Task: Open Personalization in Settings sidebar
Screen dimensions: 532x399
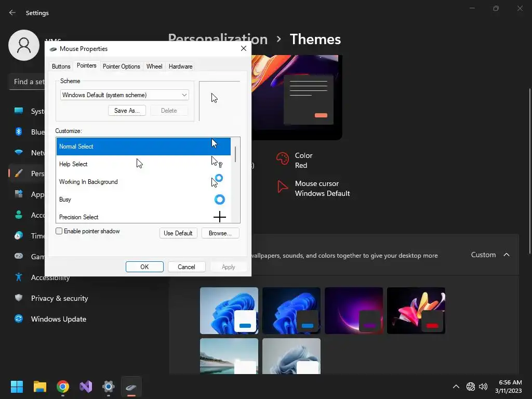Action: (27, 174)
